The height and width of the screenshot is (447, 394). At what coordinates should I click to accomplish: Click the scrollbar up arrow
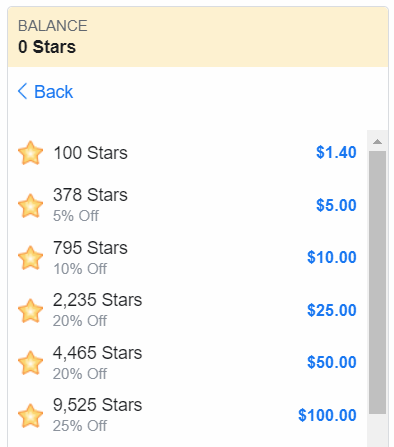[x=377, y=142]
